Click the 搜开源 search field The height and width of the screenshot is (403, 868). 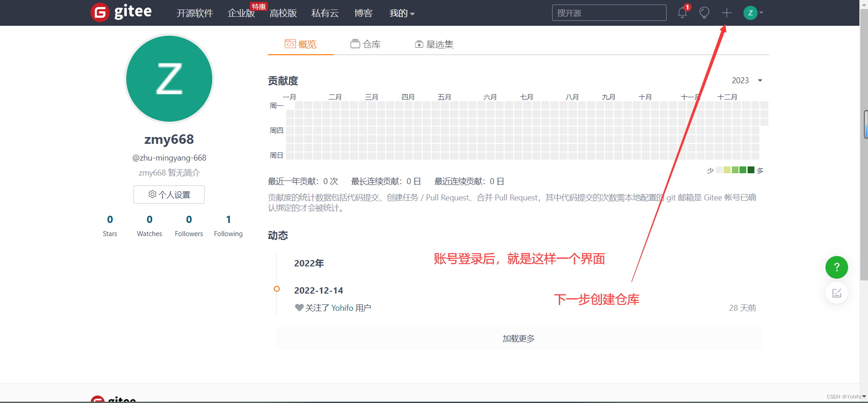click(x=609, y=13)
